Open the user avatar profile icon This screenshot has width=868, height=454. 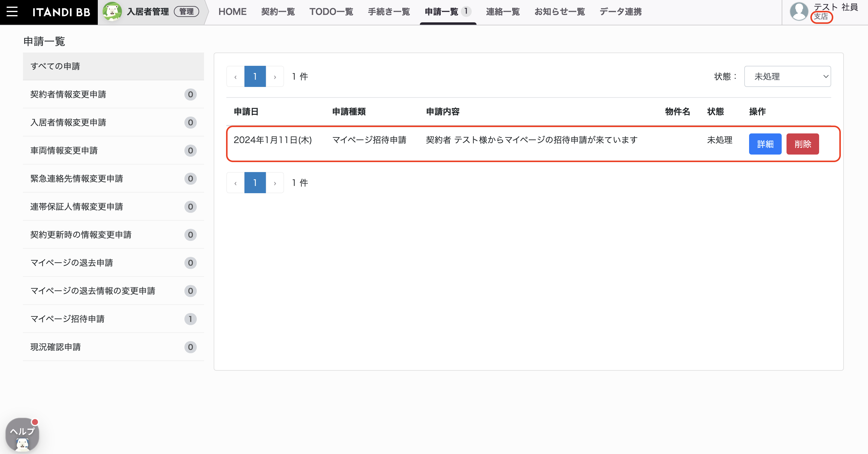click(x=799, y=11)
